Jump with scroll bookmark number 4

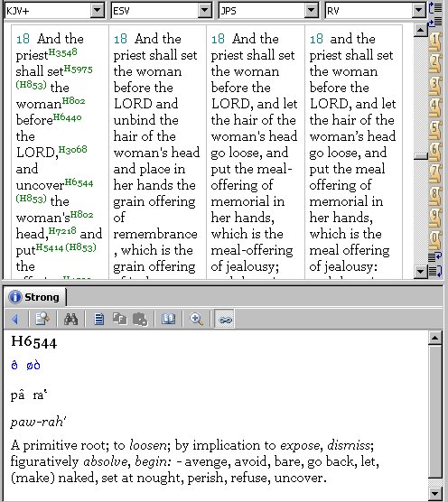[x=435, y=107]
